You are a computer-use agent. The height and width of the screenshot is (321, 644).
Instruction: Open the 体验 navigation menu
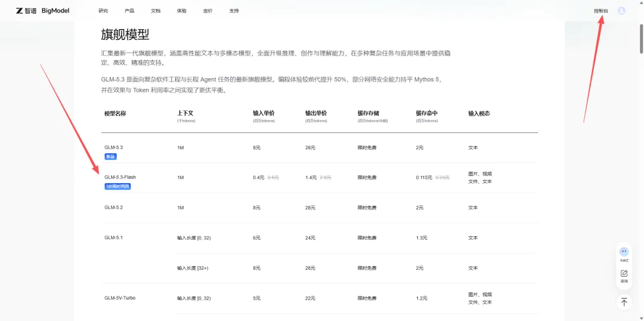click(x=181, y=11)
